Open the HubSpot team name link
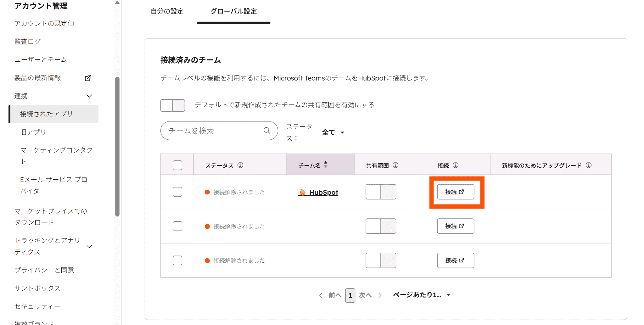Viewport: 644px width, 325px height. (x=323, y=192)
